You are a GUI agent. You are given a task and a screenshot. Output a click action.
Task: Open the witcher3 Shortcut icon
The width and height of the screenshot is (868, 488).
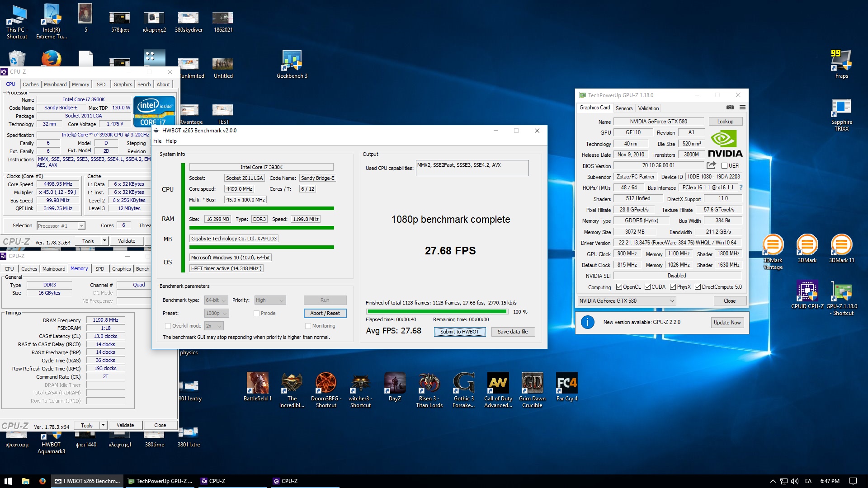point(360,389)
